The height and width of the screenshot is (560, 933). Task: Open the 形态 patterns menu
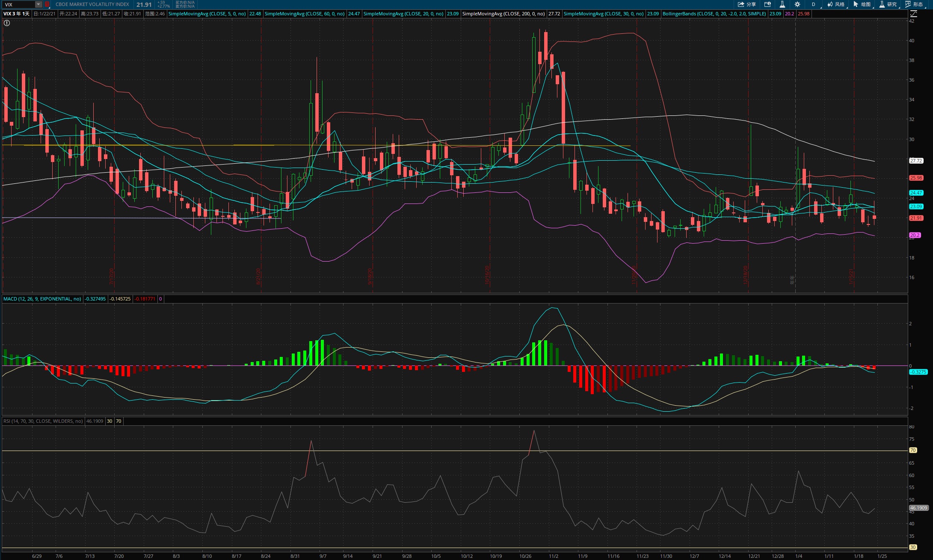(x=914, y=4)
